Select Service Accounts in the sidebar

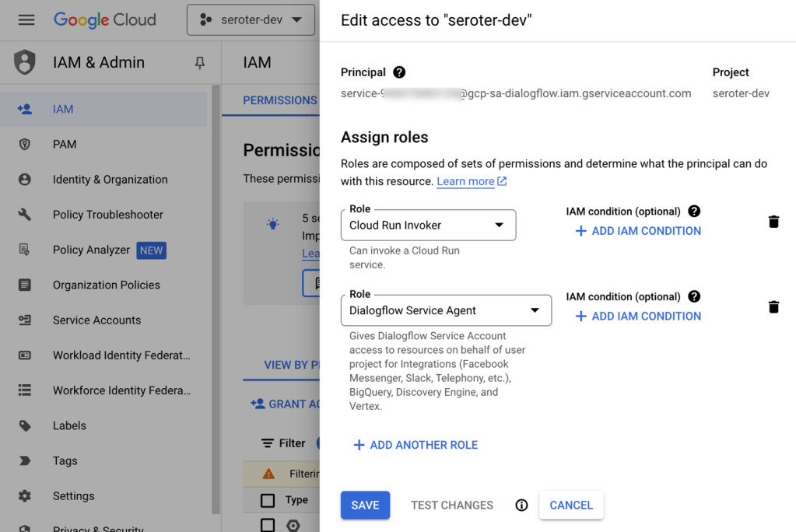pos(96,320)
